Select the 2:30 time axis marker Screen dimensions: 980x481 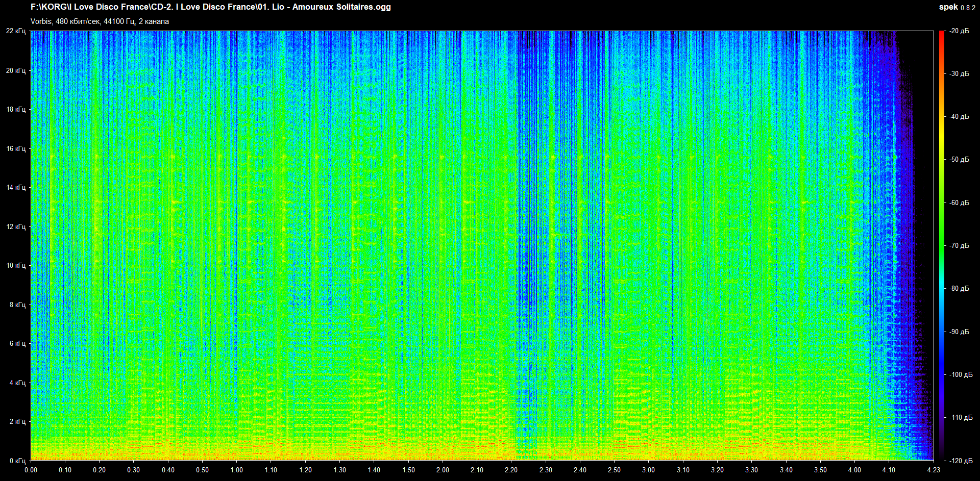tap(546, 470)
